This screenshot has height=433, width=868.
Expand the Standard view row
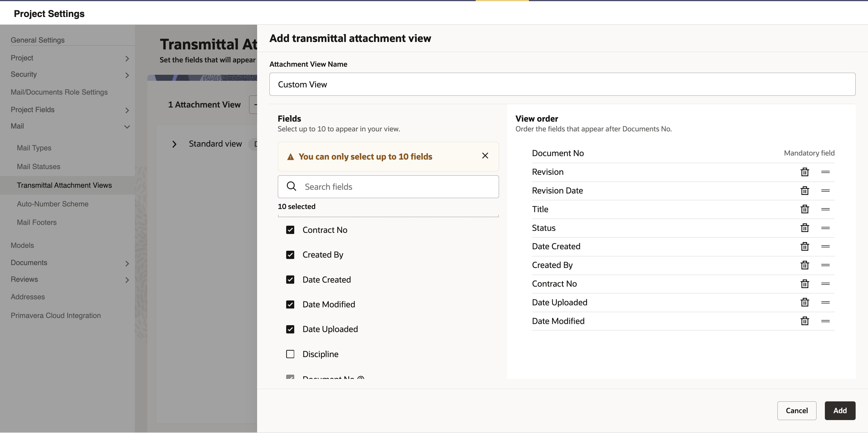pos(174,144)
